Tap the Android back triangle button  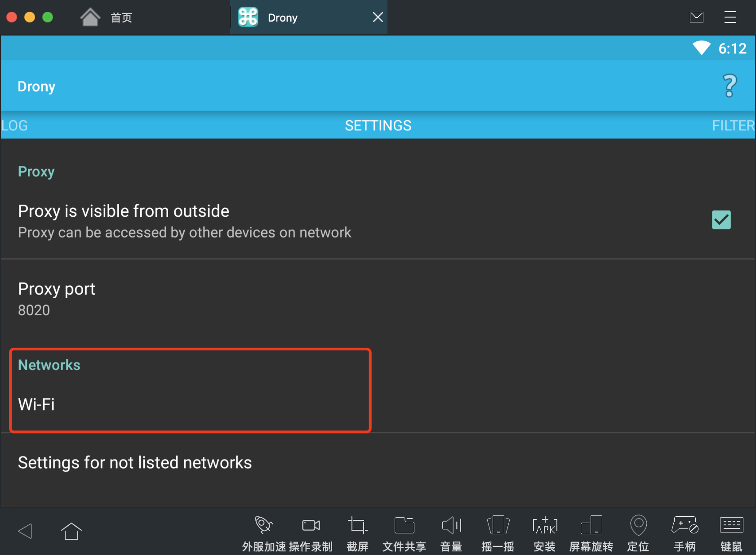(25, 531)
